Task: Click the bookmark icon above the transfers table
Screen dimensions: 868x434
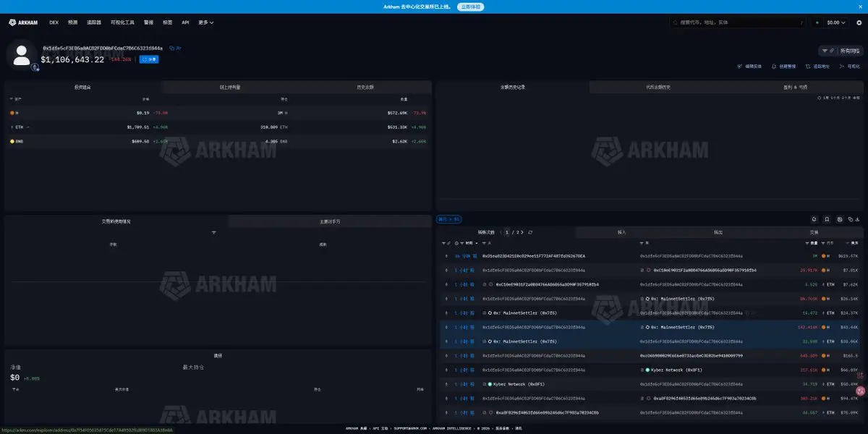Action: pos(827,219)
